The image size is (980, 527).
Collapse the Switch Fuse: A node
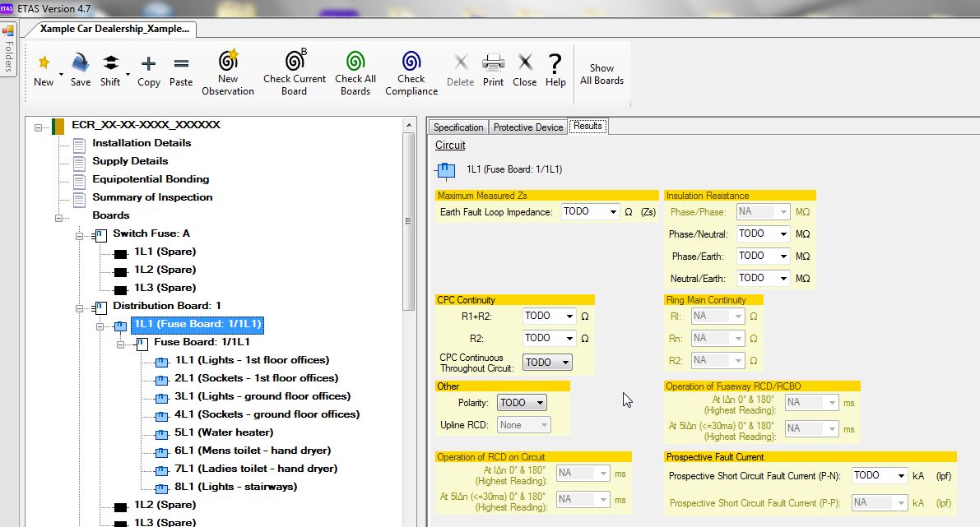[x=79, y=236]
